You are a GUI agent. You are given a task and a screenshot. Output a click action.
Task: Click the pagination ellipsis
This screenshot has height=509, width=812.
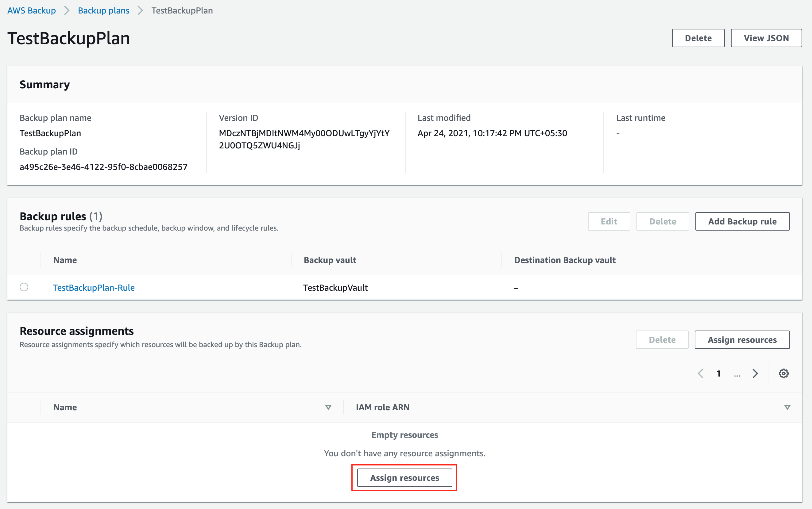tap(737, 374)
